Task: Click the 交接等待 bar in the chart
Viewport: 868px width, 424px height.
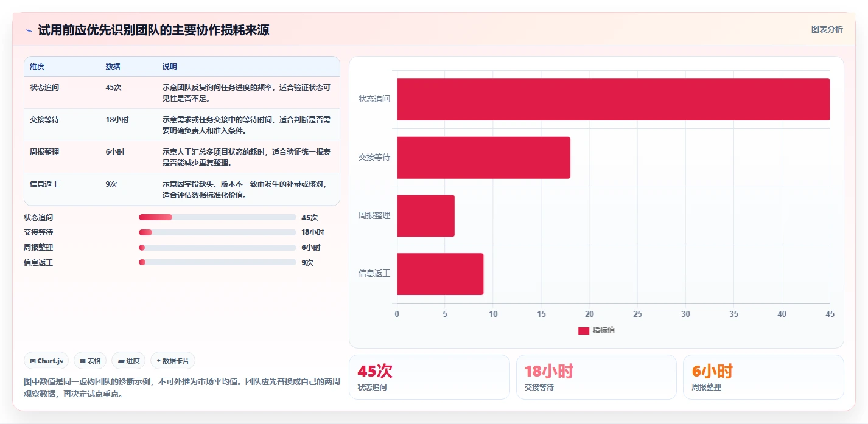Action: pos(483,158)
